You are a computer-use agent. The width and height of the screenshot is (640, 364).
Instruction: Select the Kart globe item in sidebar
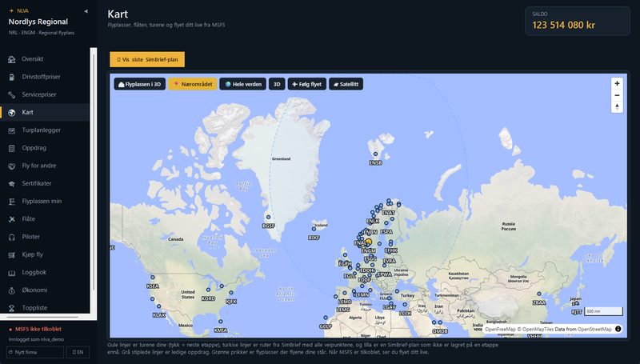pyautogui.click(x=45, y=112)
